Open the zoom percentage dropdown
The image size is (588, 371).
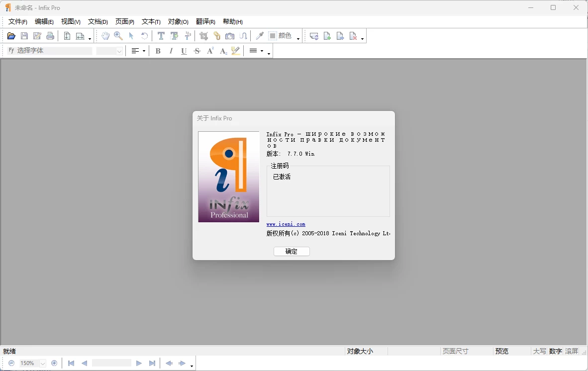tap(43, 364)
